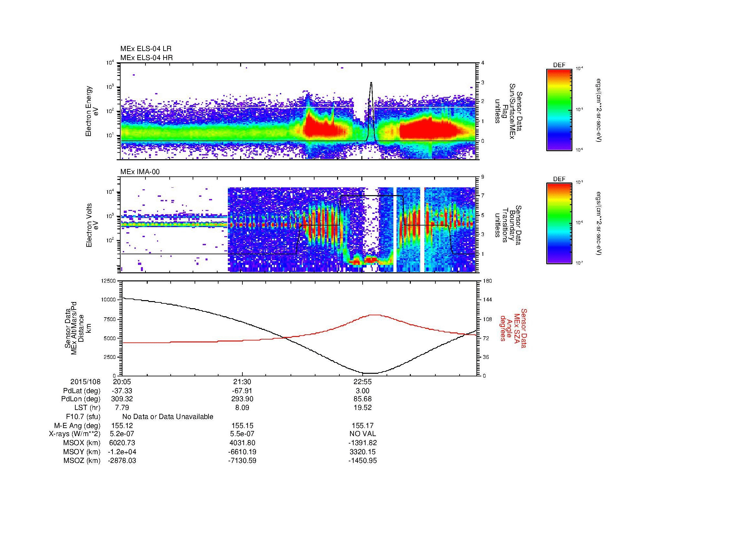Select LST value 7.79

tap(122, 408)
